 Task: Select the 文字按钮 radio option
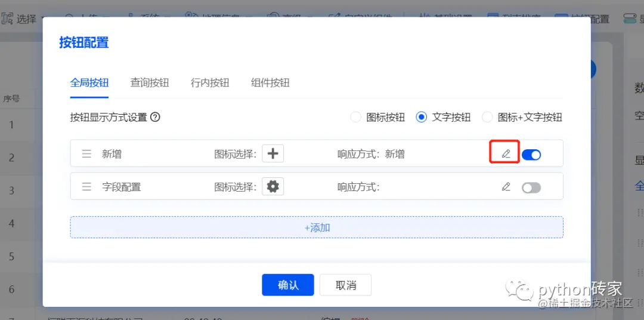tap(421, 117)
